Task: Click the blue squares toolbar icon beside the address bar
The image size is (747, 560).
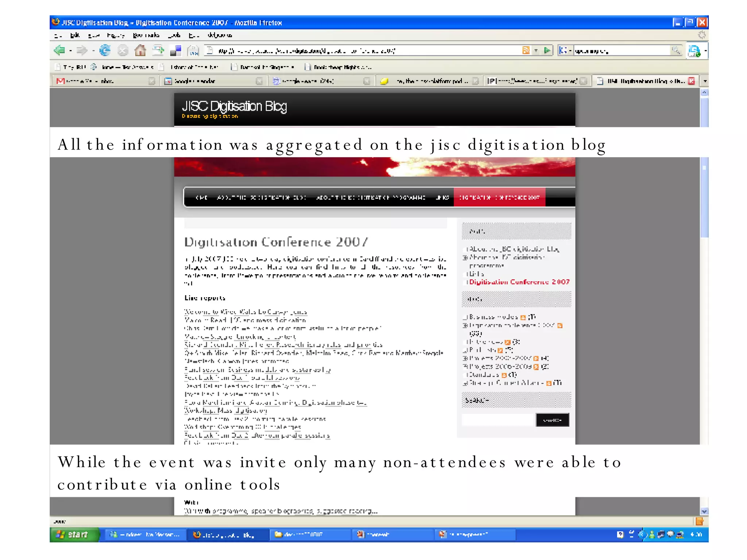Action: coord(175,50)
